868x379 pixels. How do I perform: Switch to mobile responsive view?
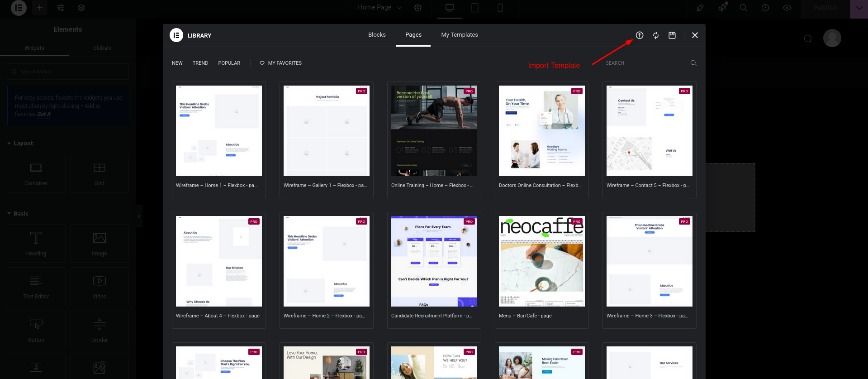500,8
